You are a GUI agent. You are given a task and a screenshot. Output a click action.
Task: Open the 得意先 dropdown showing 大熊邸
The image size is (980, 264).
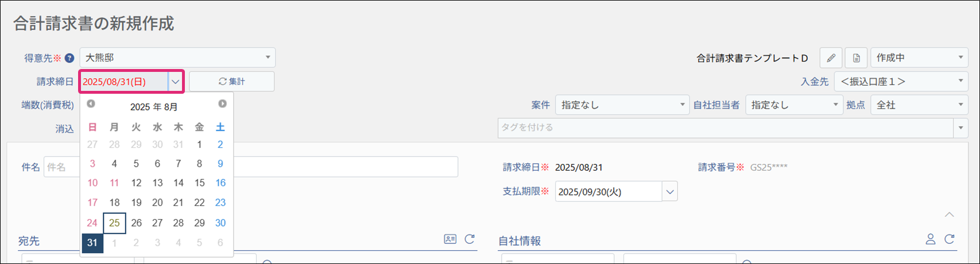(177, 58)
